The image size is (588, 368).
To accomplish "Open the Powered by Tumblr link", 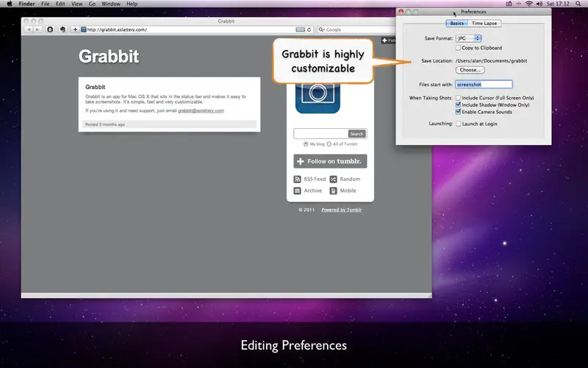I will [341, 210].
